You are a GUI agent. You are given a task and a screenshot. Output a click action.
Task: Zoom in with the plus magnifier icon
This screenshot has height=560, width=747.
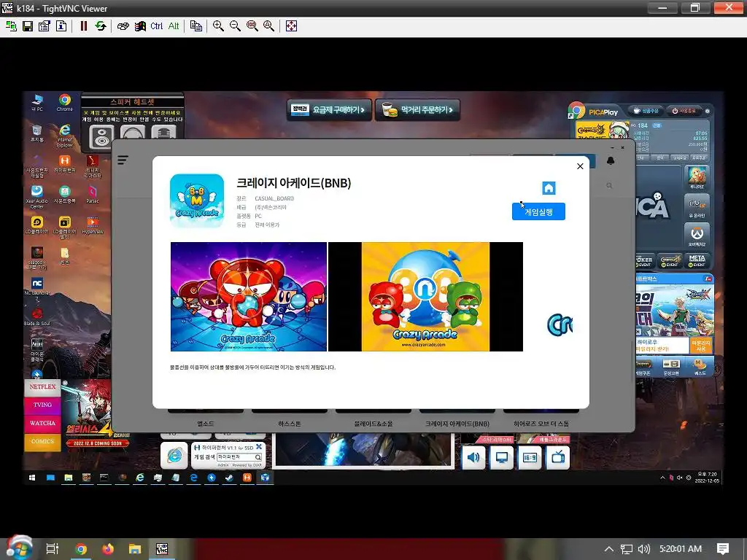tap(218, 26)
